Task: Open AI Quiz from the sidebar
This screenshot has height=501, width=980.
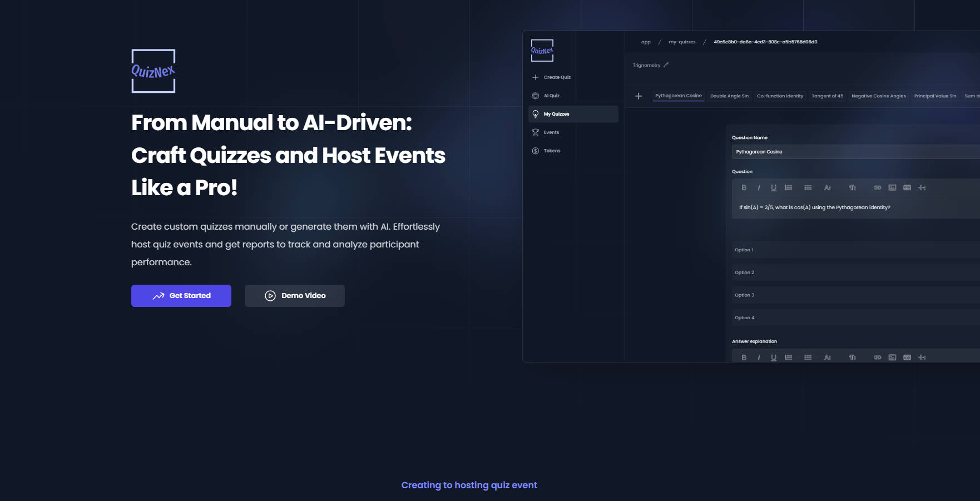Action: 551,96
